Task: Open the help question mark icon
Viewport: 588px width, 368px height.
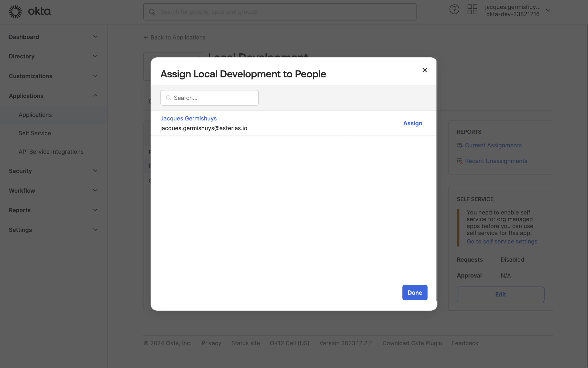Action: point(454,9)
